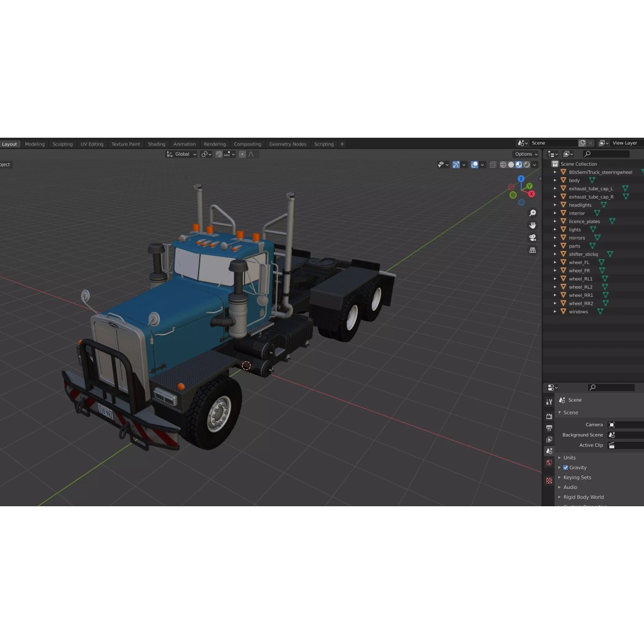The height and width of the screenshot is (644, 644).
Task: Switch to material preview shading
Action: click(x=519, y=165)
